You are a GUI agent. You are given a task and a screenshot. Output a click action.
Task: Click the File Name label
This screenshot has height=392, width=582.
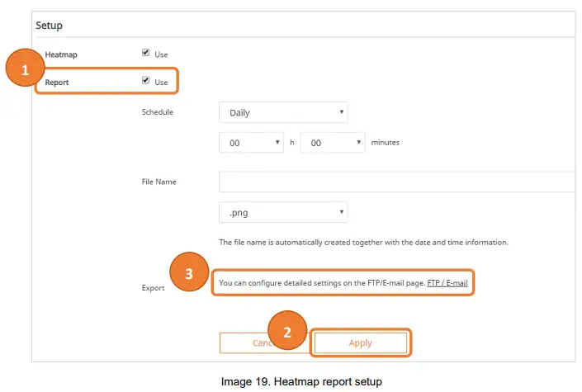(159, 182)
